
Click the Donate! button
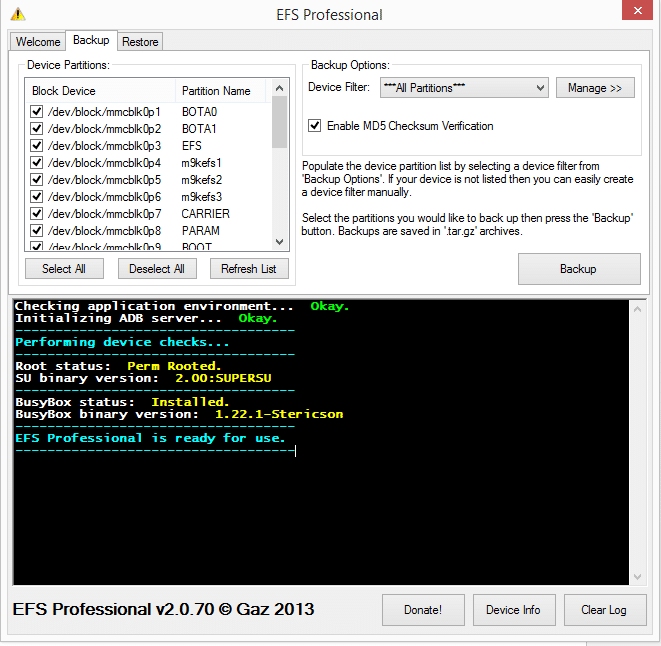pyautogui.click(x=423, y=610)
